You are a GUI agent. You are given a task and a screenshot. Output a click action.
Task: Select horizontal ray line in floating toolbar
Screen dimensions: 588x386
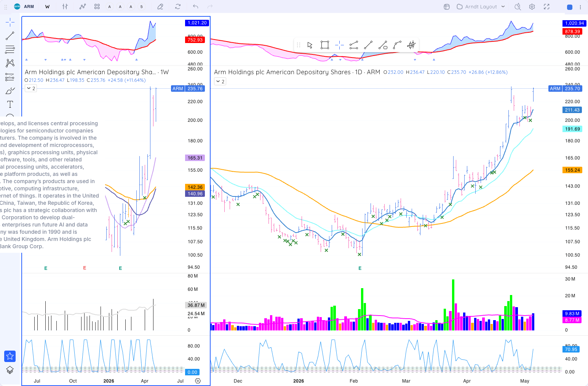click(x=354, y=45)
